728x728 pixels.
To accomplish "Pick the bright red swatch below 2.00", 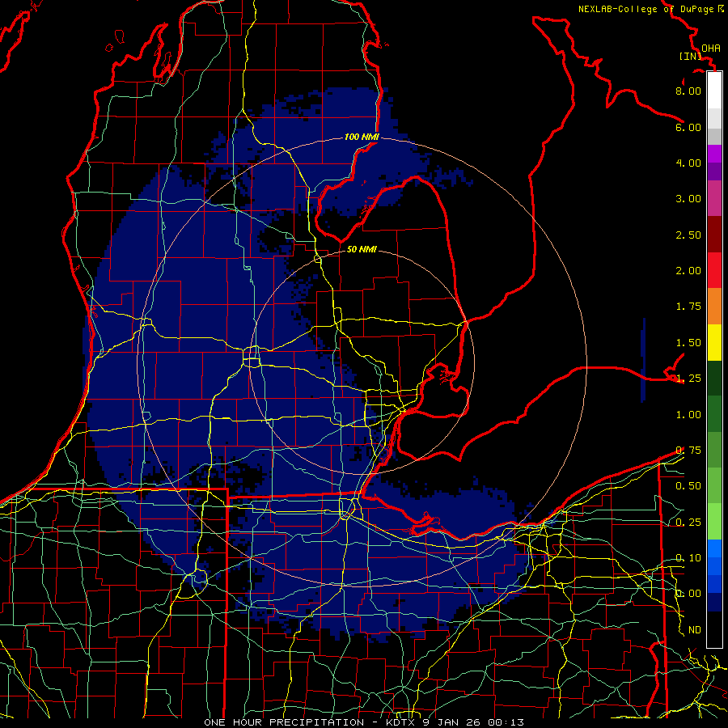I will point(714,270).
